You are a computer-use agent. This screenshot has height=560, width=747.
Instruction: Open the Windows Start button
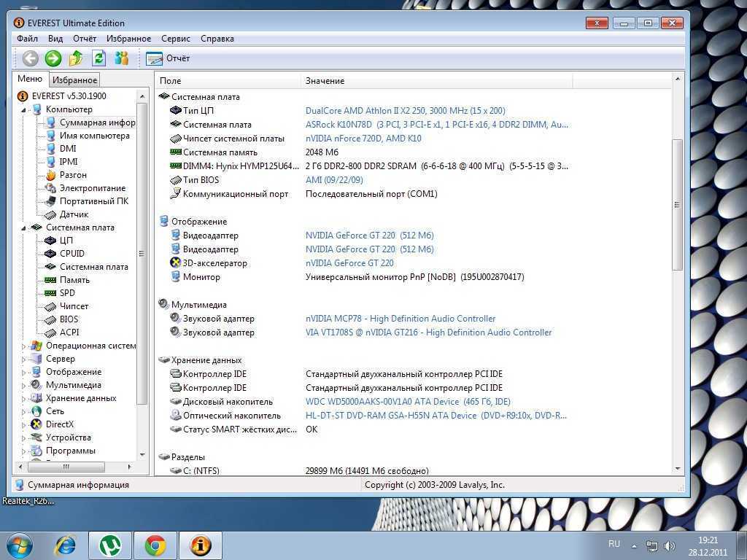tap(18, 545)
